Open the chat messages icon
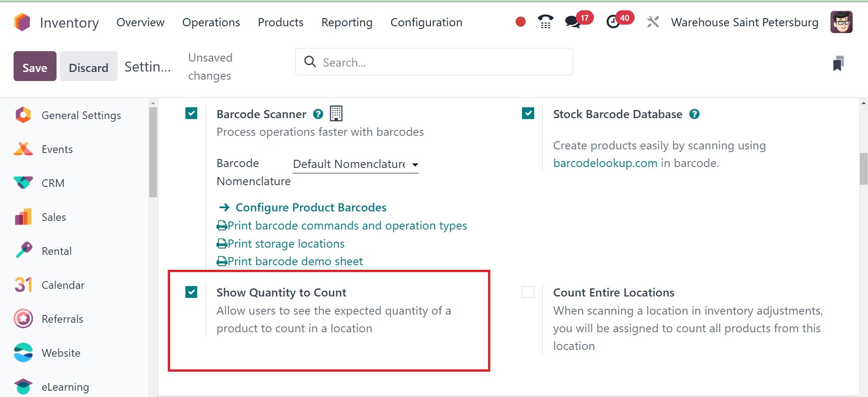Viewport: 868px width, 397px height. 573,22
